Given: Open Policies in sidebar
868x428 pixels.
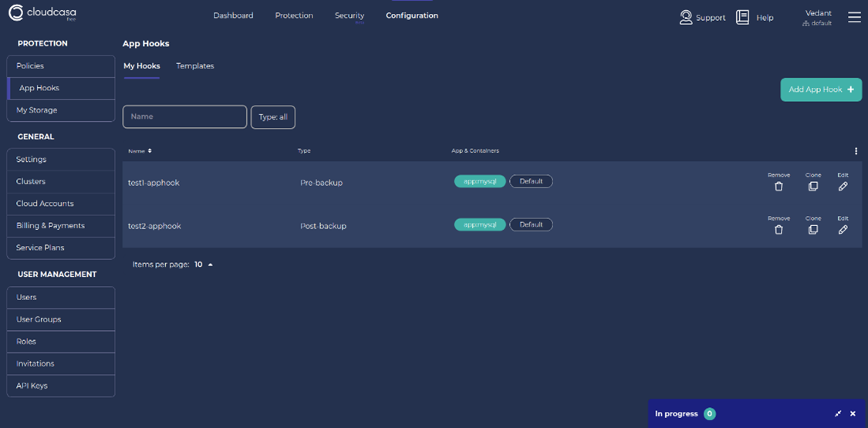Looking at the screenshot, I should 61,66.
